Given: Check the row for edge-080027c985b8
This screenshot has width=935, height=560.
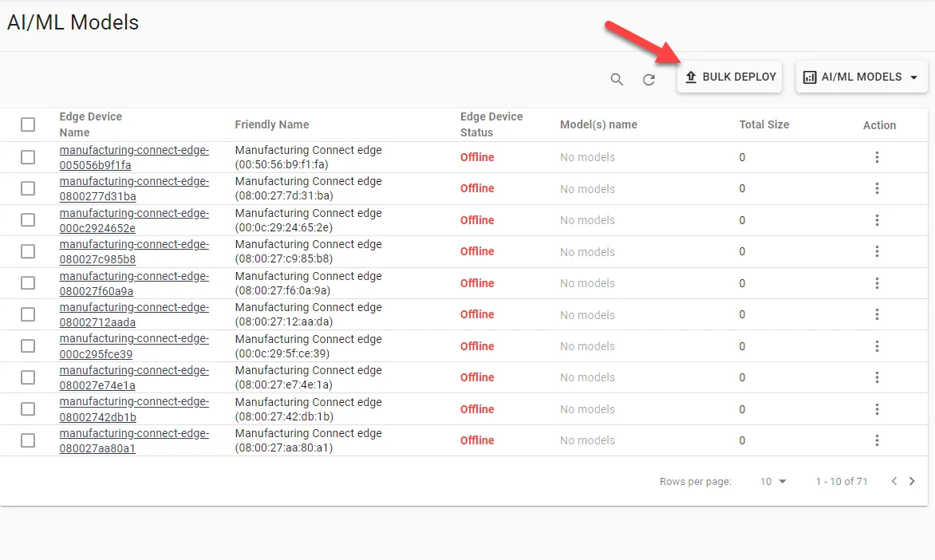Looking at the screenshot, I should [28, 251].
